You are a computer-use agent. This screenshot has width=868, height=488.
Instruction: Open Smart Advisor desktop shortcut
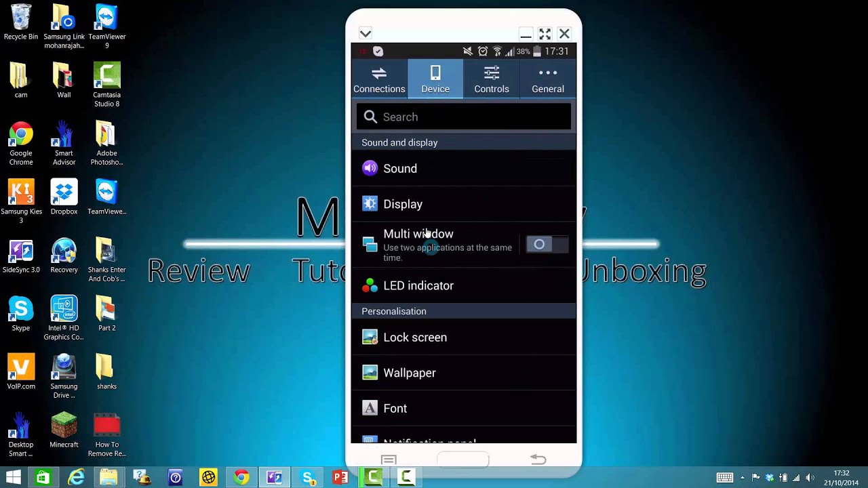coord(64,143)
